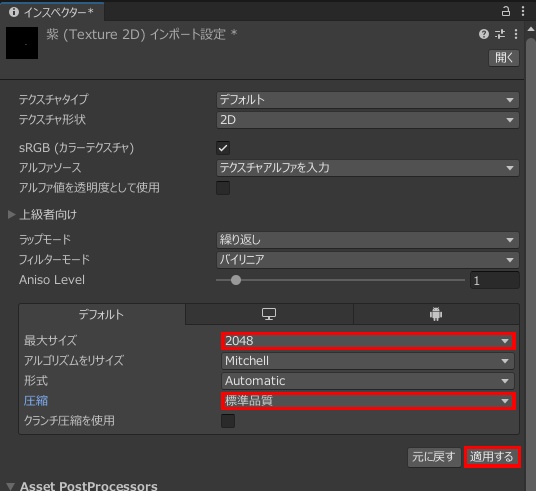
Task: Click the Aniso Level slider handle
Action: pos(236,280)
